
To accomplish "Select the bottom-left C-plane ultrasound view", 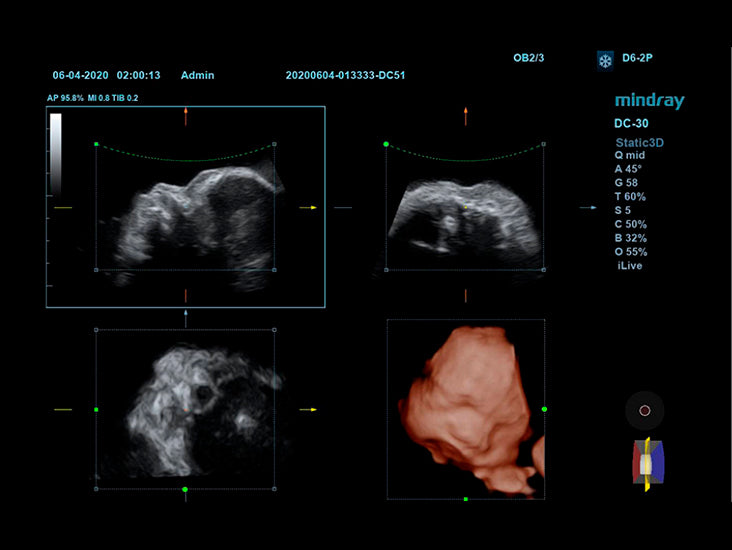I will point(185,409).
